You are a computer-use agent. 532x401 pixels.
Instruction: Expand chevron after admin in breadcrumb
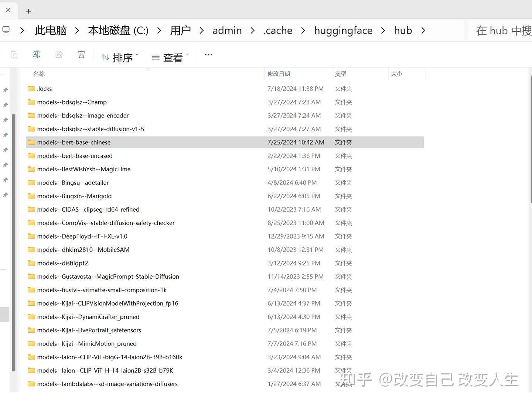[253, 30]
